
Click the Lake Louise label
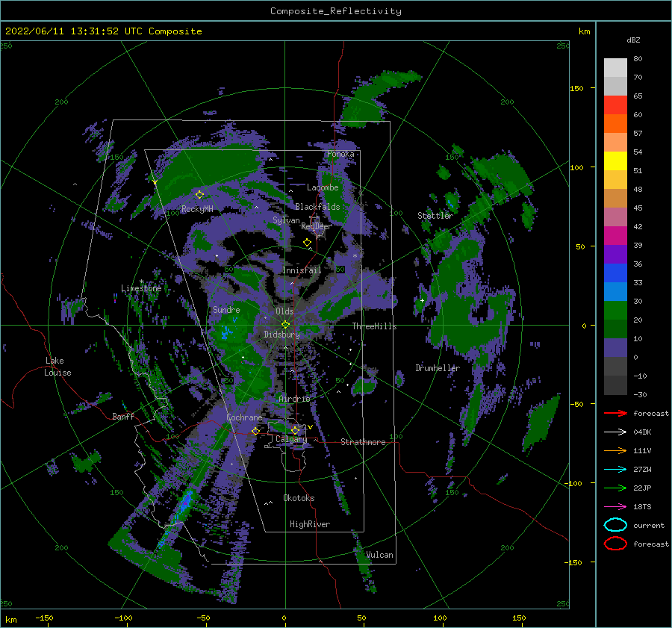click(x=57, y=367)
